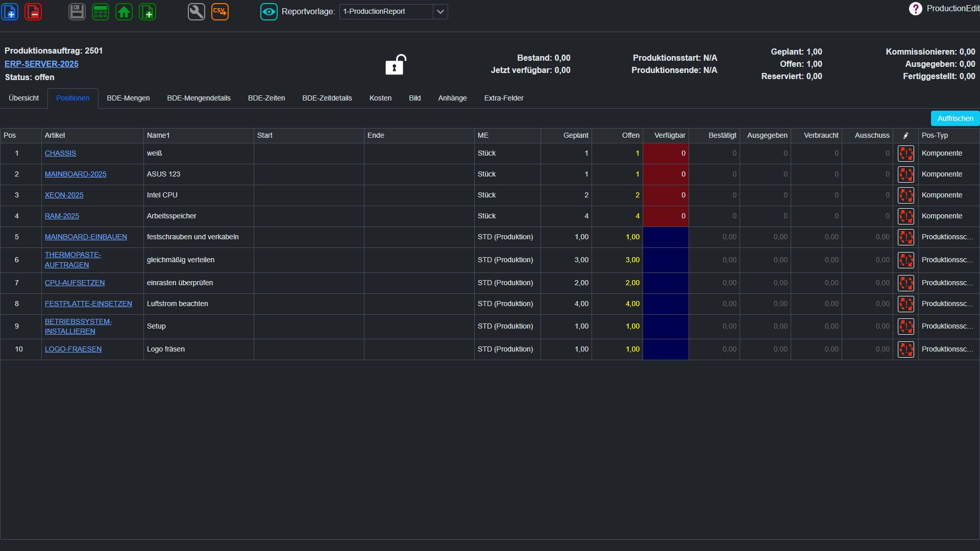Open the BETRIEBSSYSTEM-INSTALLIEREN article link
The width and height of the screenshot is (980, 551).
(78, 326)
